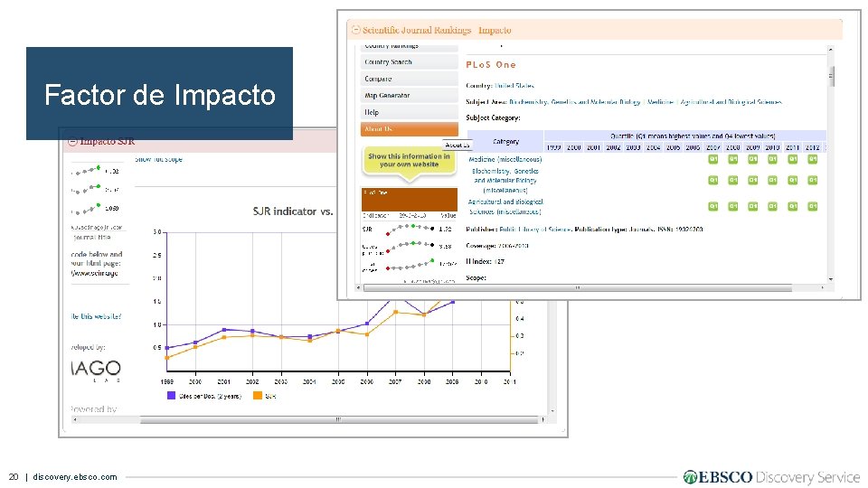Click the PLoS One widget header
The image size is (868, 488).
tap(409, 199)
